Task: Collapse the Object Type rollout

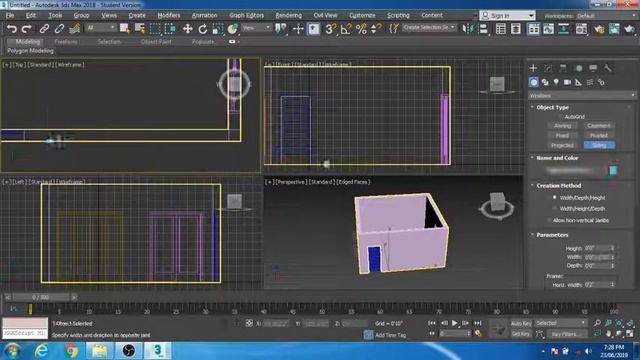Action: tap(552, 107)
